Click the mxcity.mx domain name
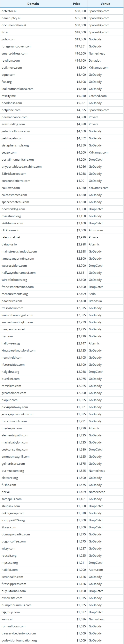 9,96
